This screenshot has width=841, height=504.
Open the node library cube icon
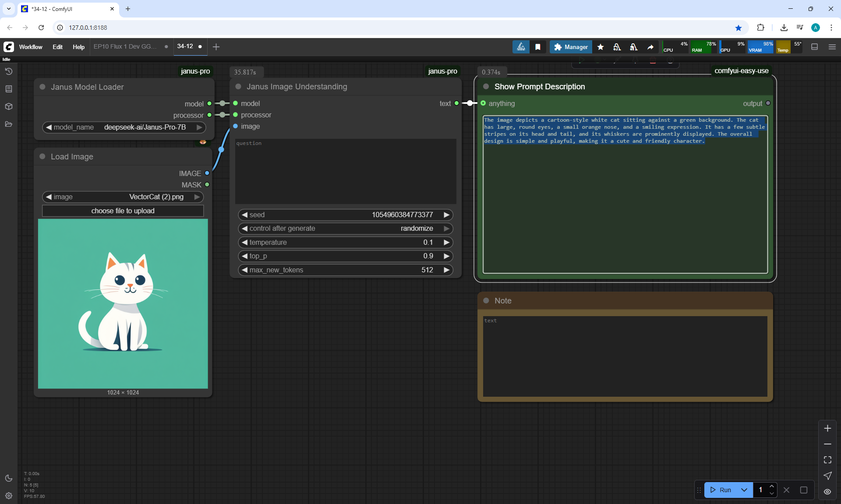pos(9,106)
